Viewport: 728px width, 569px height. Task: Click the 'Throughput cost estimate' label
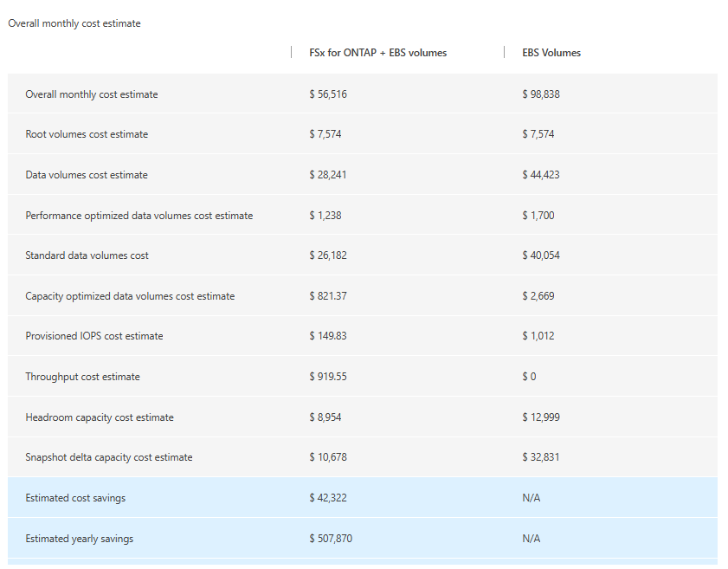(82, 377)
